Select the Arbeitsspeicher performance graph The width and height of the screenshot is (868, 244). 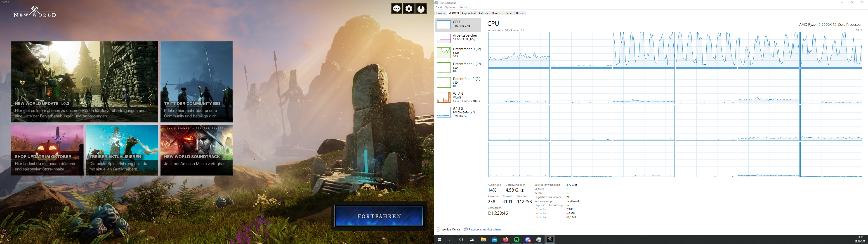coord(458,38)
